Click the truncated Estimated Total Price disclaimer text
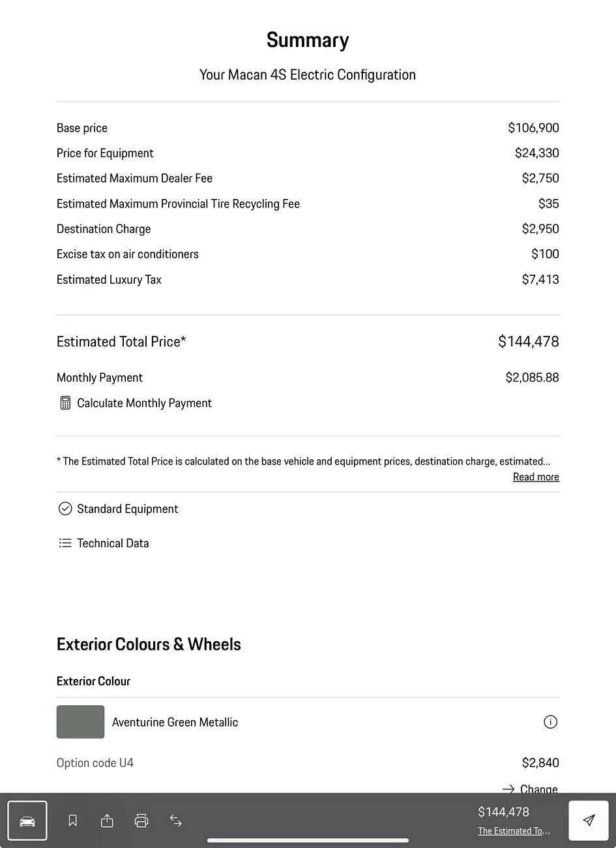This screenshot has width=616, height=848. coord(303,461)
